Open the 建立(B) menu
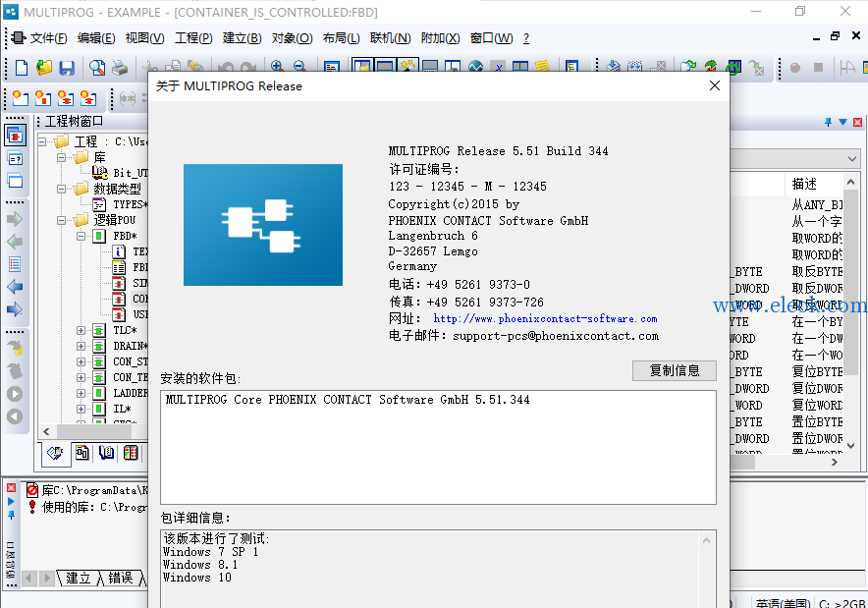 tap(242, 38)
